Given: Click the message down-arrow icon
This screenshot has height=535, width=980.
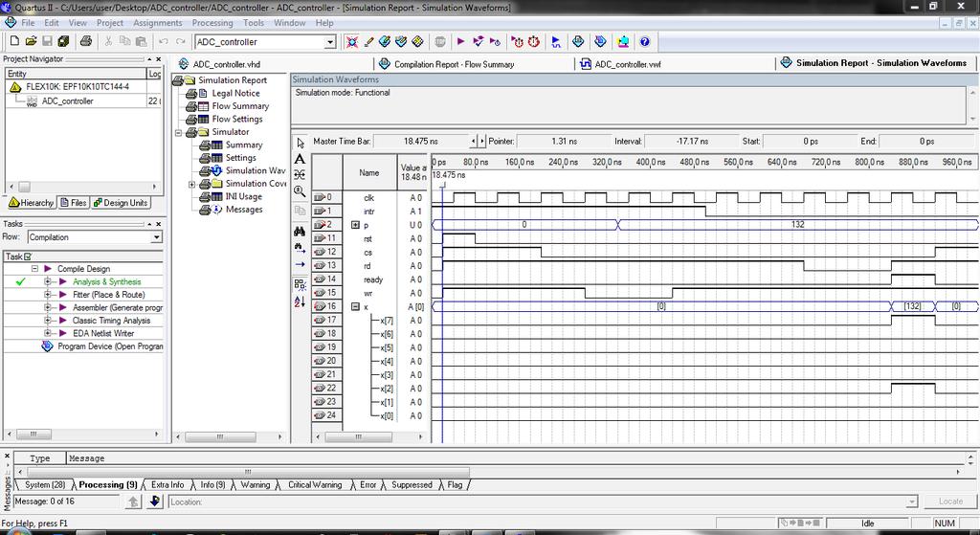Looking at the screenshot, I should 155,502.
